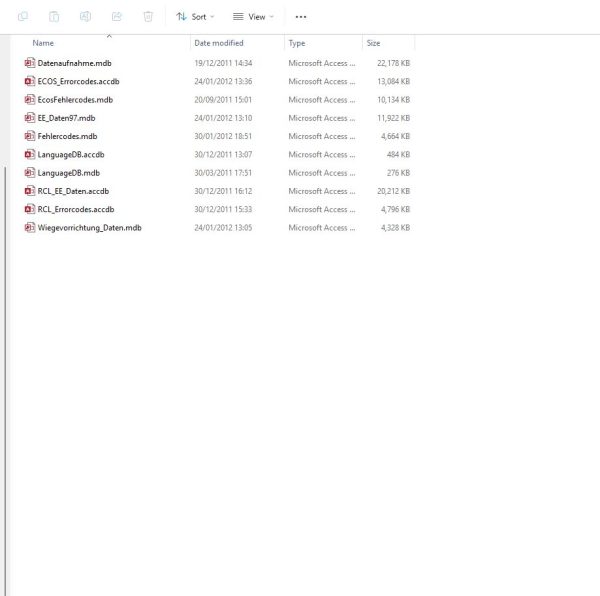This screenshot has width=600, height=596.
Task: Click Access icon of EcosFehlercodes.mdb
Action: [x=30, y=99]
